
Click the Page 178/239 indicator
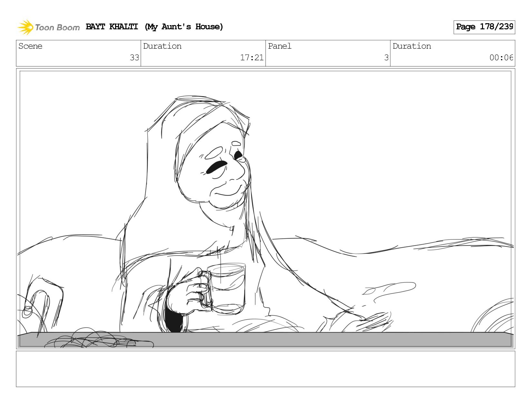(x=484, y=27)
